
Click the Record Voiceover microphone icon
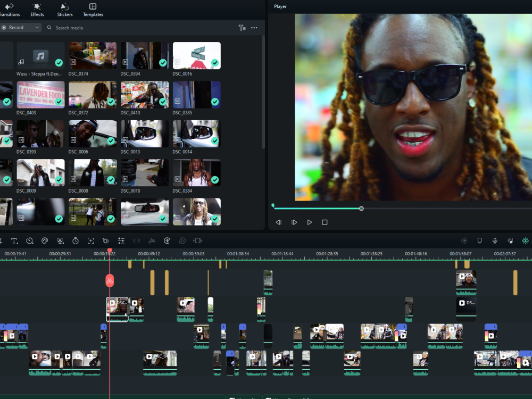[x=495, y=241]
